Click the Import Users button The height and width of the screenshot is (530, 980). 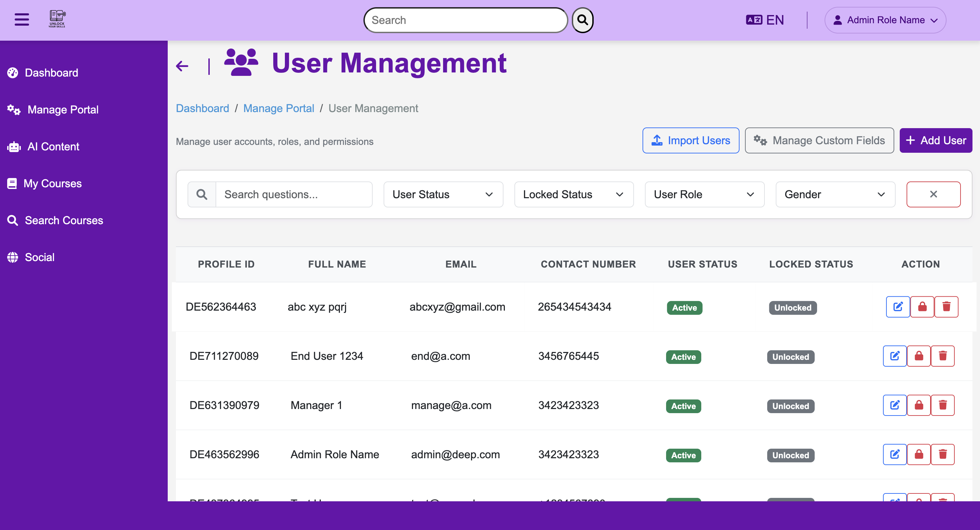pyautogui.click(x=690, y=140)
